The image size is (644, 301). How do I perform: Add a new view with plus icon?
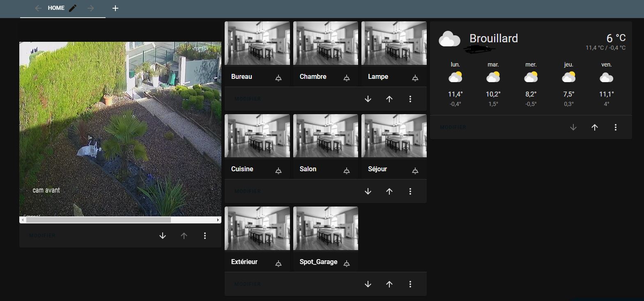click(x=115, y=8)
